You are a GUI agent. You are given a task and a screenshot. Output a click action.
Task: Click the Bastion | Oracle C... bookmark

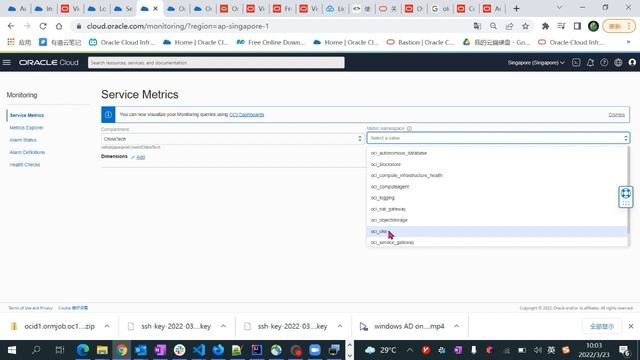tap(420, 42)
